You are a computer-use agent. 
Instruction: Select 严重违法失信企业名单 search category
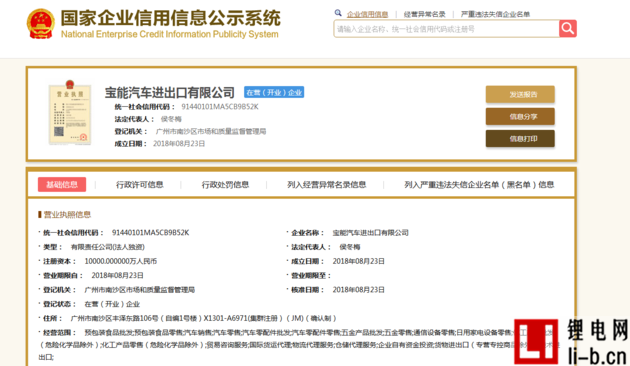coord(495,14)
